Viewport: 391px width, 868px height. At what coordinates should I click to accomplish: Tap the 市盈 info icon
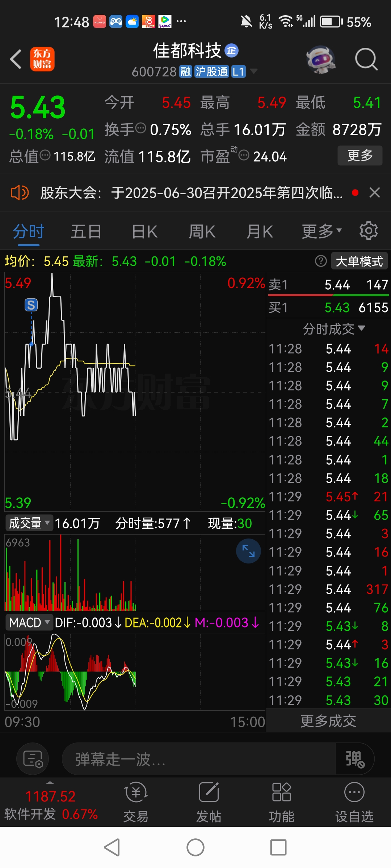click(x=244, y=155)
